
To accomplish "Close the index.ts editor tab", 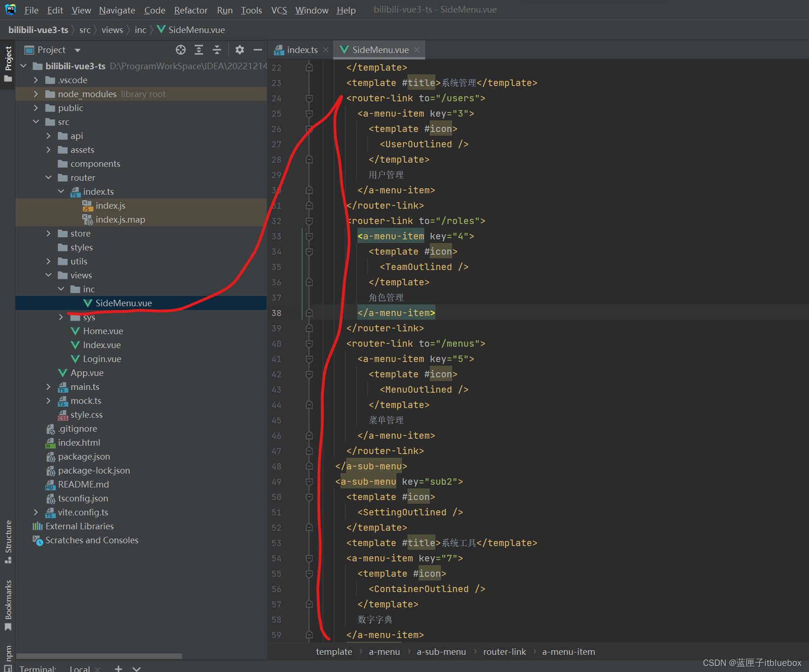I will point(326,50).
